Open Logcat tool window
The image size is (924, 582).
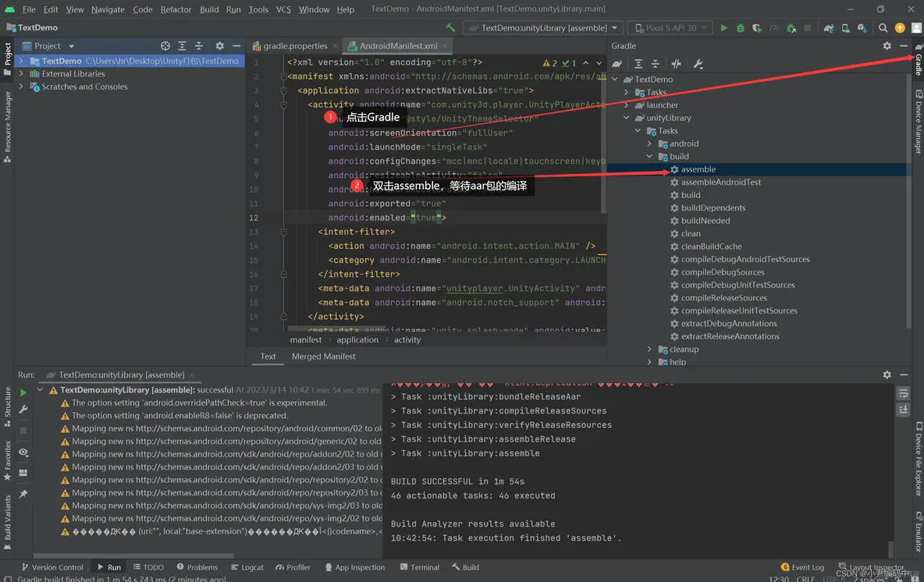(247, 567)
